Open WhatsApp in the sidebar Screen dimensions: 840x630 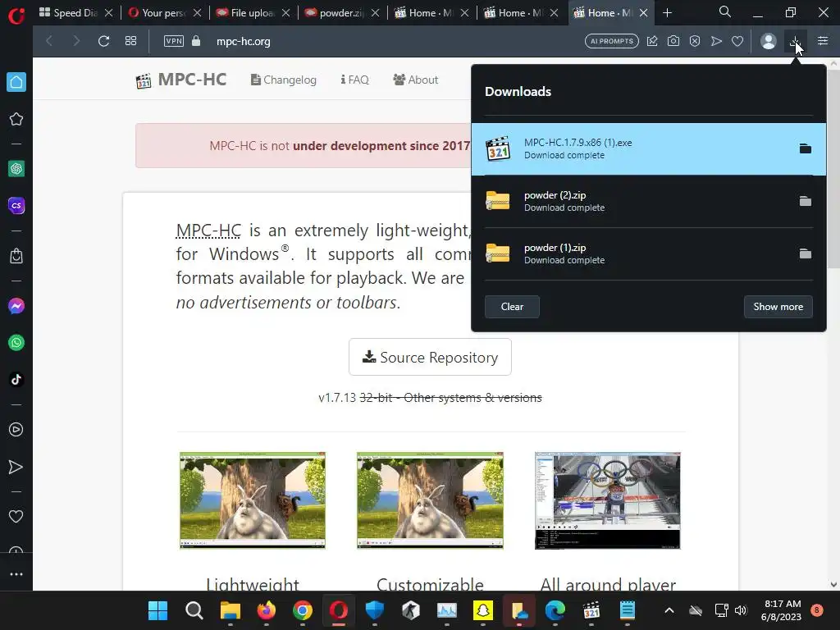(16, 343)
